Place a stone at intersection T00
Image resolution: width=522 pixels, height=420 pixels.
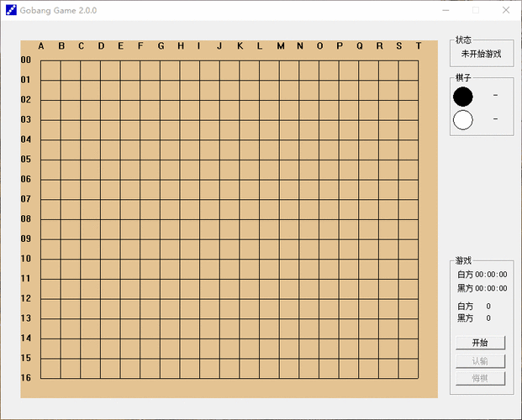pyautogui.click(x=418, y=60)
